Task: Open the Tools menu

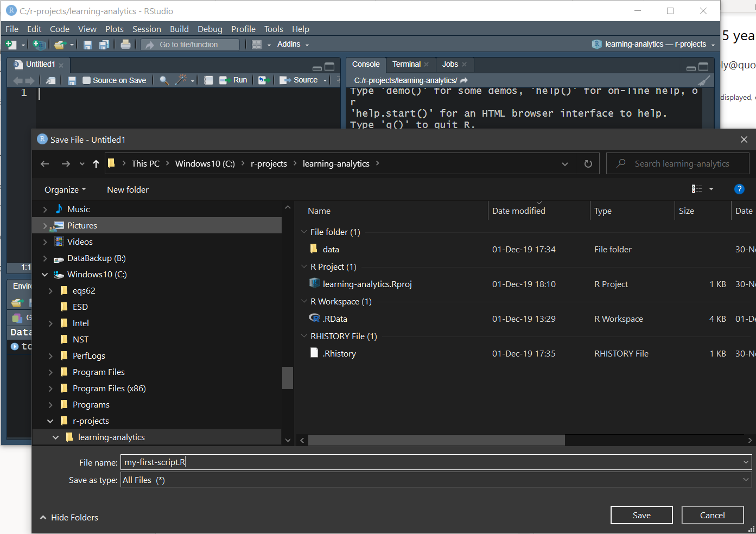Action: [x=274, y=29]
